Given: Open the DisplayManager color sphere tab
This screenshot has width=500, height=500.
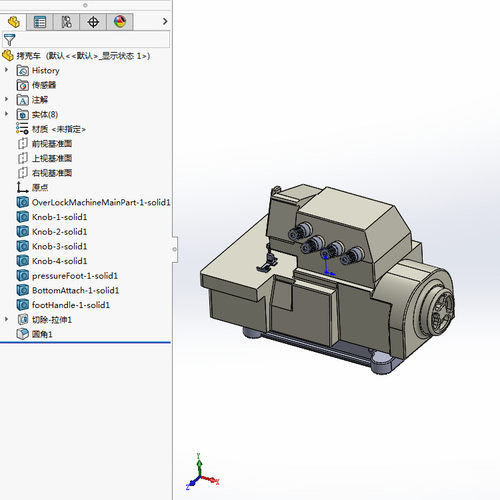Looking at the screenshot, I should pos(120,22).
